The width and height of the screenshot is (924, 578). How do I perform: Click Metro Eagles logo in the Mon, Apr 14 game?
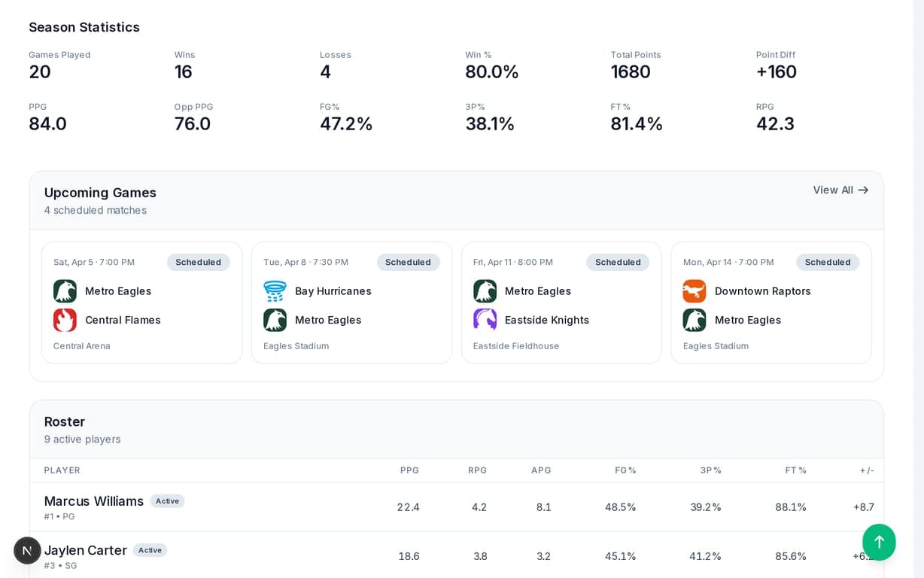pos(694,320)
